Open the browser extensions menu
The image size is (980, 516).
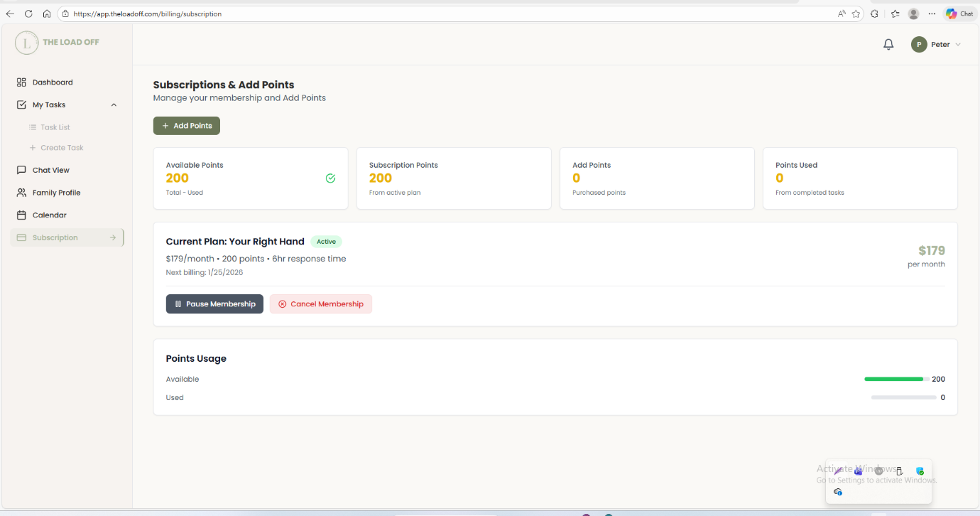point(875,14)
